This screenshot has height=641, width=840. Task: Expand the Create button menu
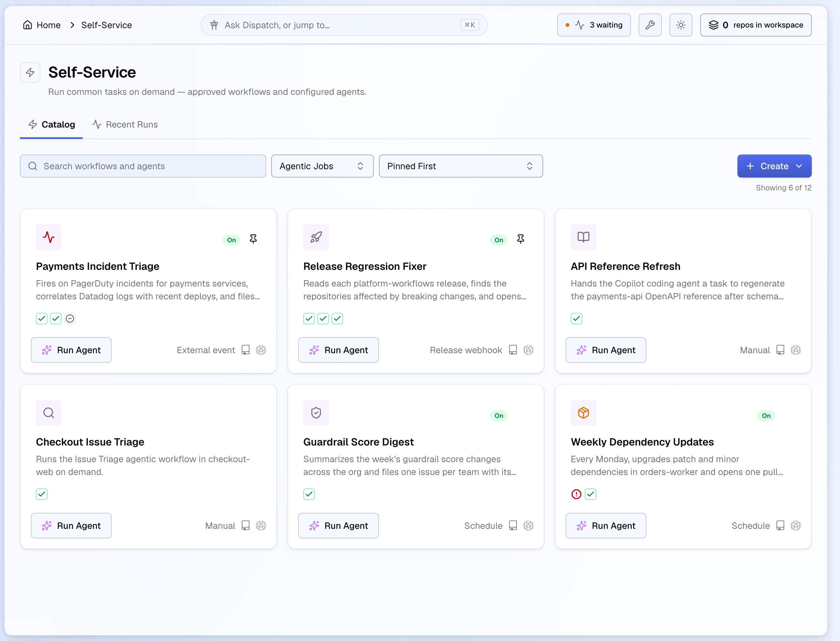(x=774, y=166)
